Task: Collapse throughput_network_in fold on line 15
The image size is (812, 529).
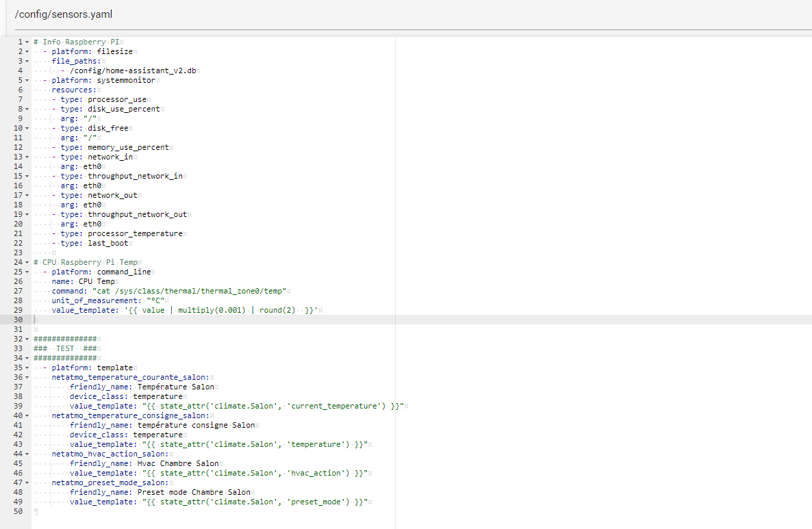Action: (x=27, y=176)
